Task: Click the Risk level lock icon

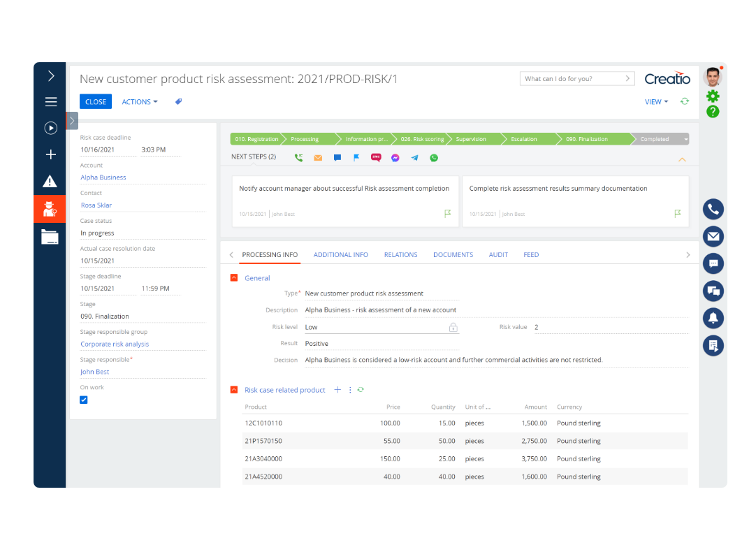Action: [x=453, y=327]
